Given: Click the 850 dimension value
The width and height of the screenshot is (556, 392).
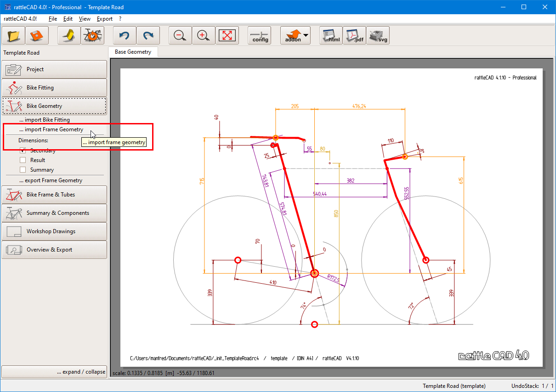Looking at the screenshot, I should 336,213.
